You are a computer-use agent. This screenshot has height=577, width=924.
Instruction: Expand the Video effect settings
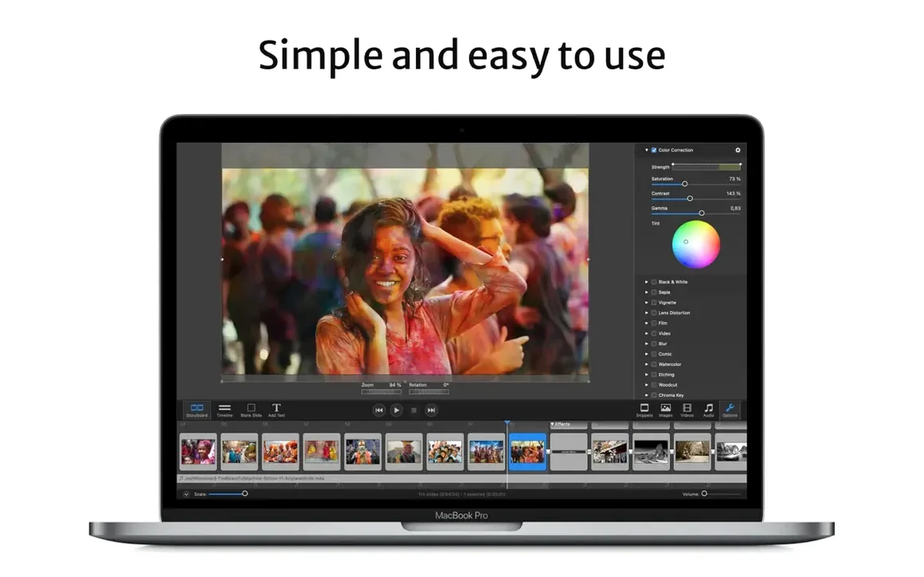647,334
